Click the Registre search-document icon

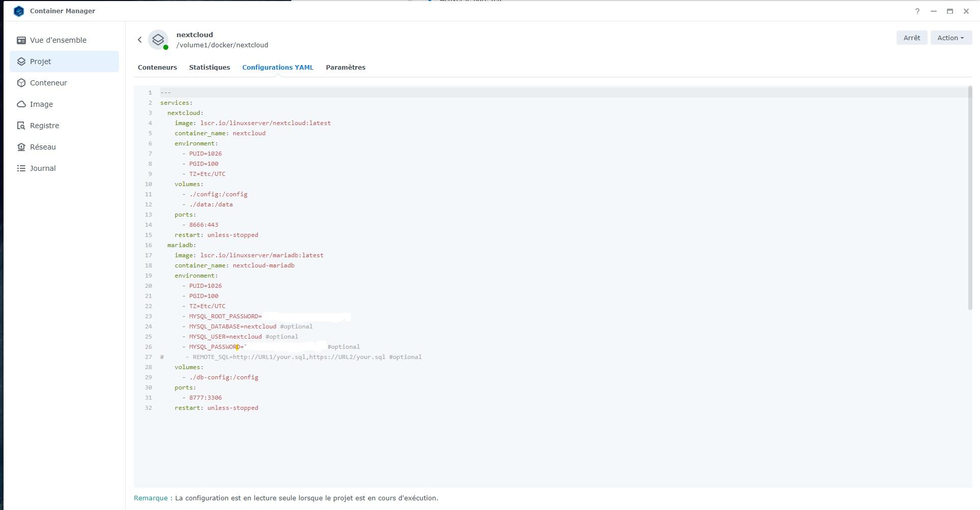[x=21, y=126]
